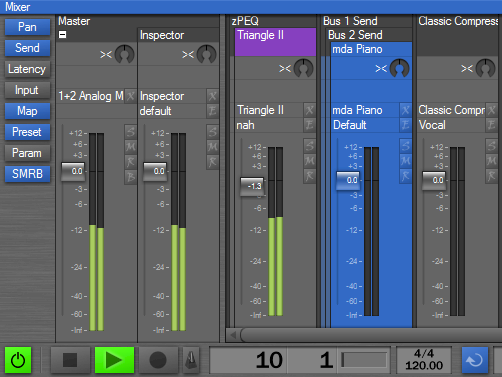Toggle the Latency view button
502x377 pixels.
tap(27, 69)
